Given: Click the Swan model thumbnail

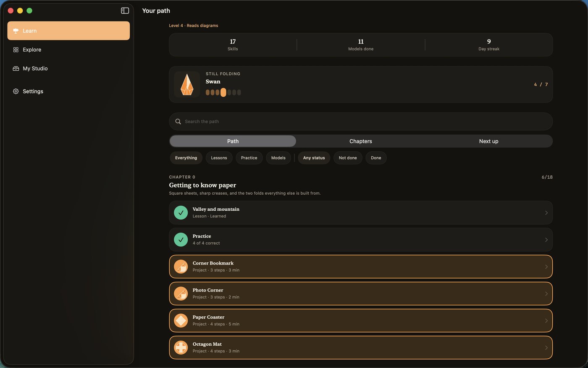Looking at the screenshot, I should 187,85.
